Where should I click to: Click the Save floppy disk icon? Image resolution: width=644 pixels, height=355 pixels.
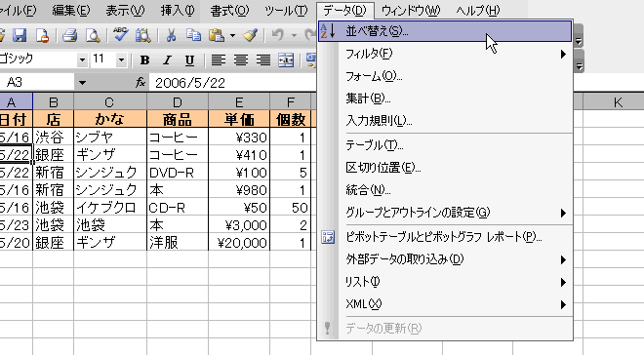pos(20,35)
